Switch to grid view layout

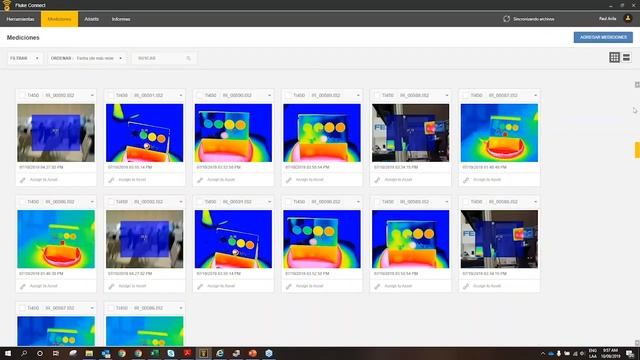coord(614,58)
